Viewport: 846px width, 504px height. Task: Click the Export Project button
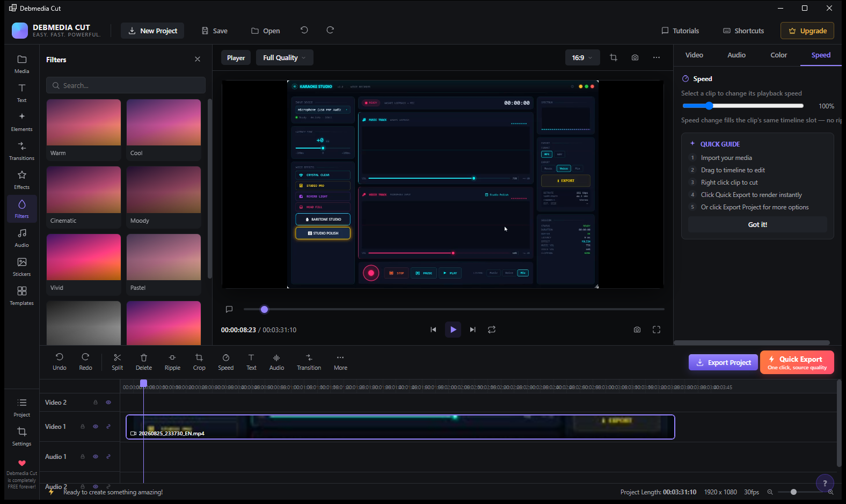tap(724, 362)
